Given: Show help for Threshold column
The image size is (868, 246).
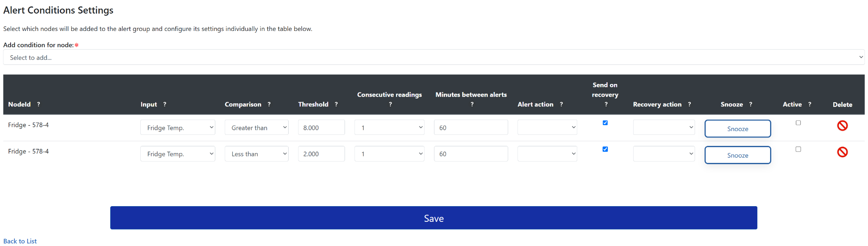Looking at the screenshot, I should pos(336,104).
